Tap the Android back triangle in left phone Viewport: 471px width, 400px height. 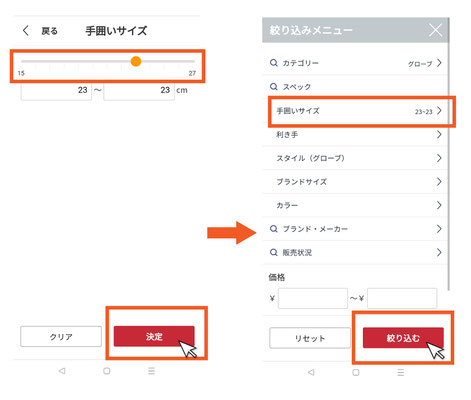pos(62,371)
